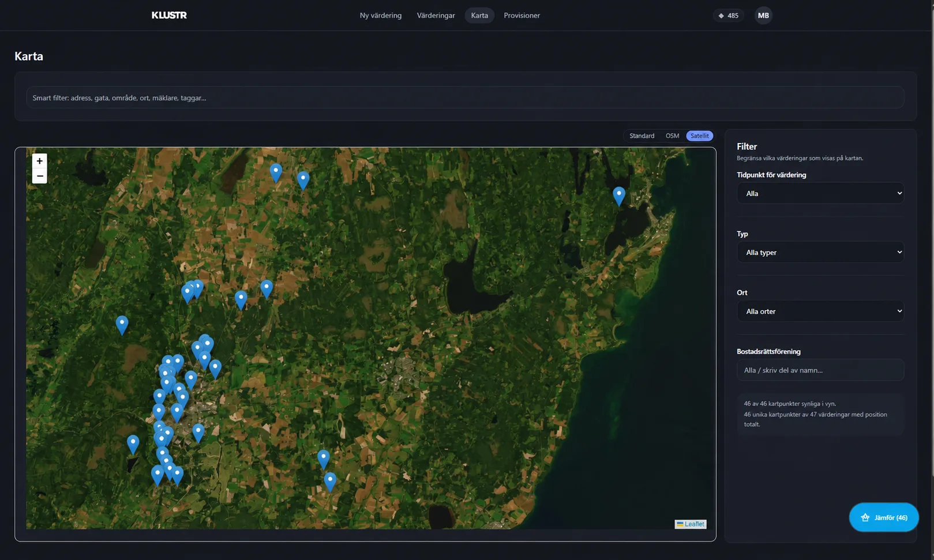Go to the Ny värdering tab
Image resolution: width=934 pixels, height=560 pixels.
tap(381, 16)
